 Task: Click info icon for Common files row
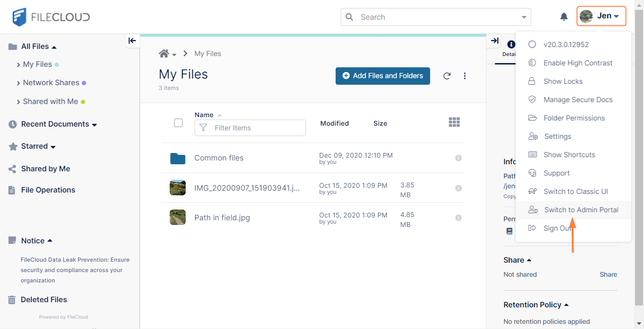coord(458,158)
